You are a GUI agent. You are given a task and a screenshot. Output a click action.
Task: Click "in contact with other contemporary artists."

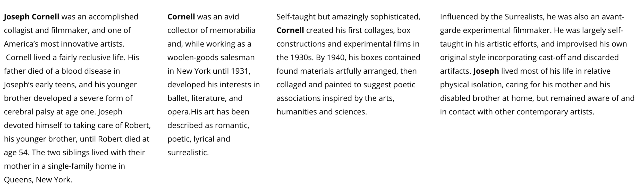tap(517, 112)
